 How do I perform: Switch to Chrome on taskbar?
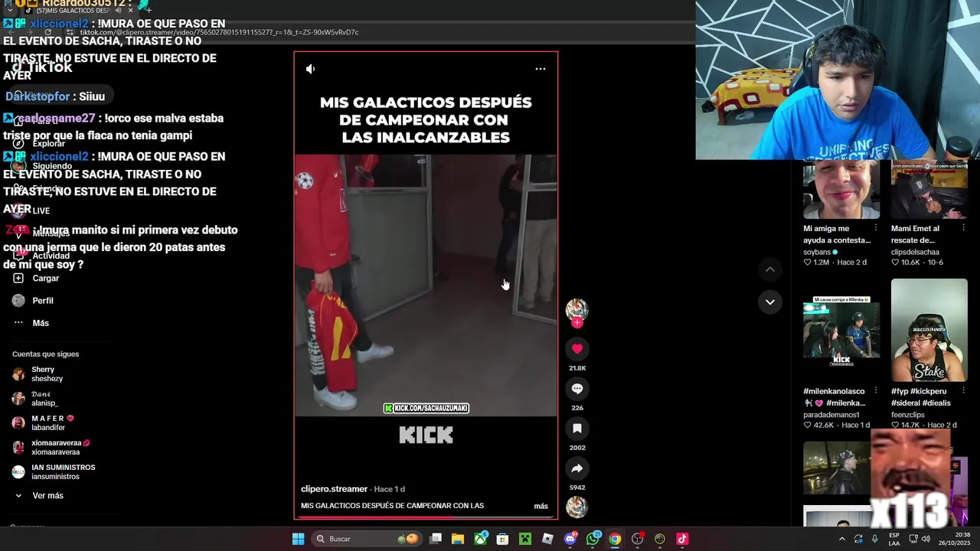pyautogui.click(x=615, y=539)
